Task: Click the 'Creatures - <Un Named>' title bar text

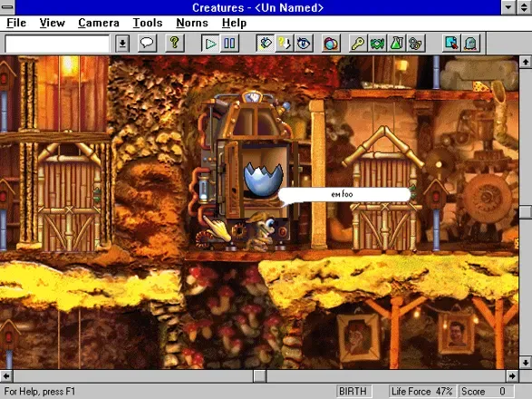Action: point(258,7)
